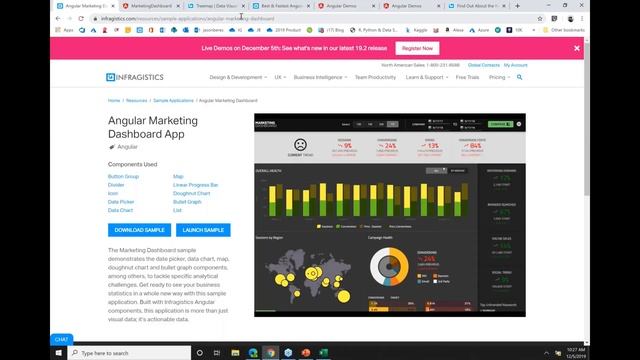The height and width of the screenshot is (360, 640).
Task: Go to the Sample Applications breadcrumb
Action: 173,100
